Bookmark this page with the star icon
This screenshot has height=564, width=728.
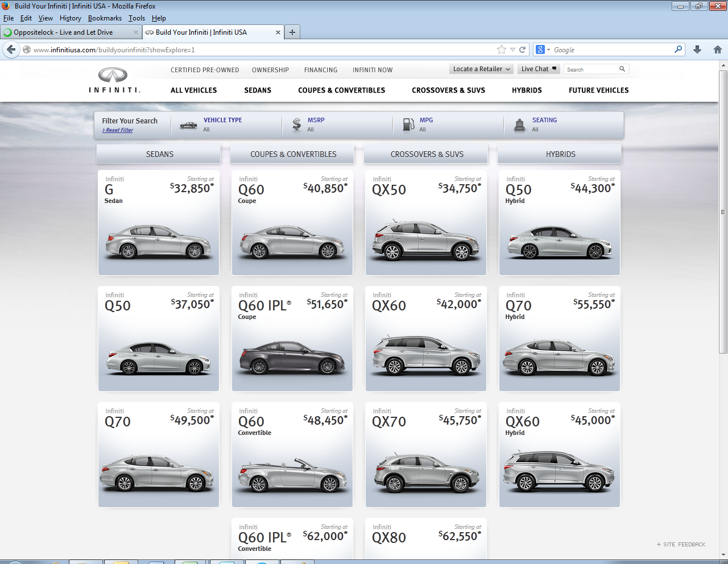click(501, 49)
